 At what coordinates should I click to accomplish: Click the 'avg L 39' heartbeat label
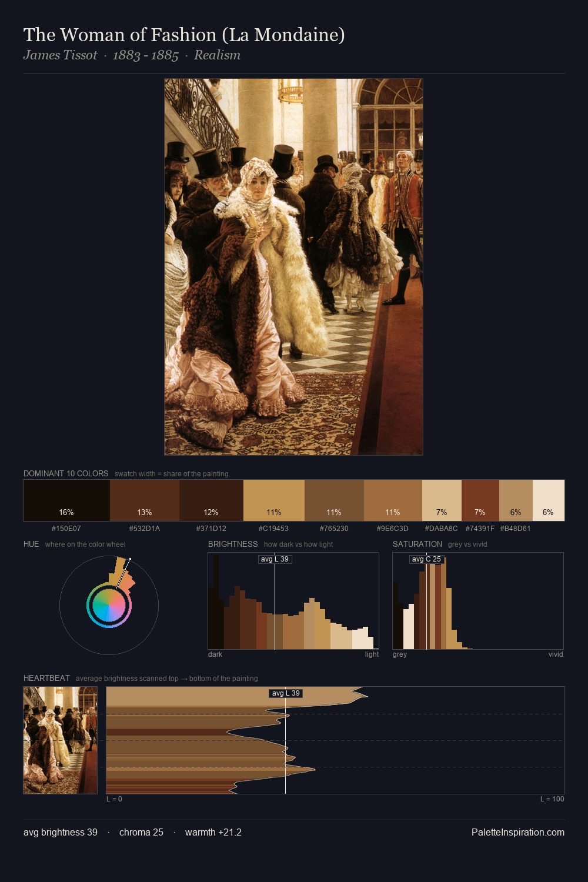coord(286,693)
